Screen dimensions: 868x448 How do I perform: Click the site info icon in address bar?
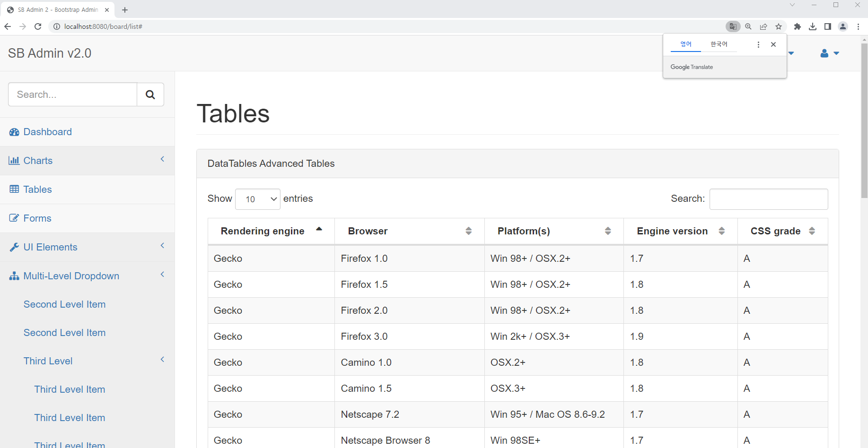click(57, 26)
